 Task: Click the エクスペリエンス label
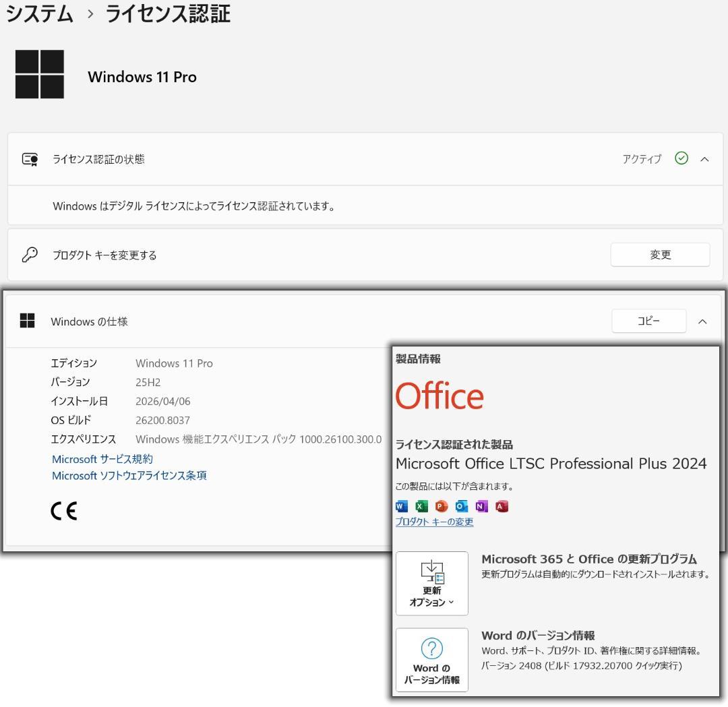pyautogui.click(x=83, y=439)
